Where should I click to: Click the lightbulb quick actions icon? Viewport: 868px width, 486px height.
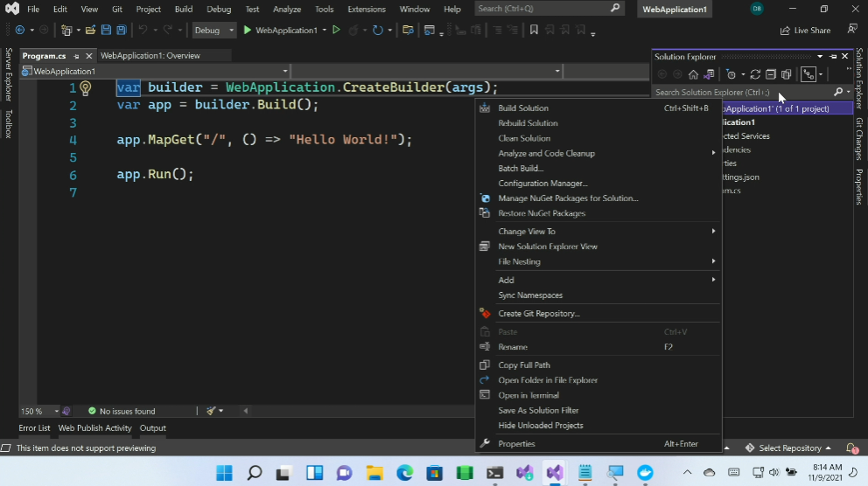86,88
